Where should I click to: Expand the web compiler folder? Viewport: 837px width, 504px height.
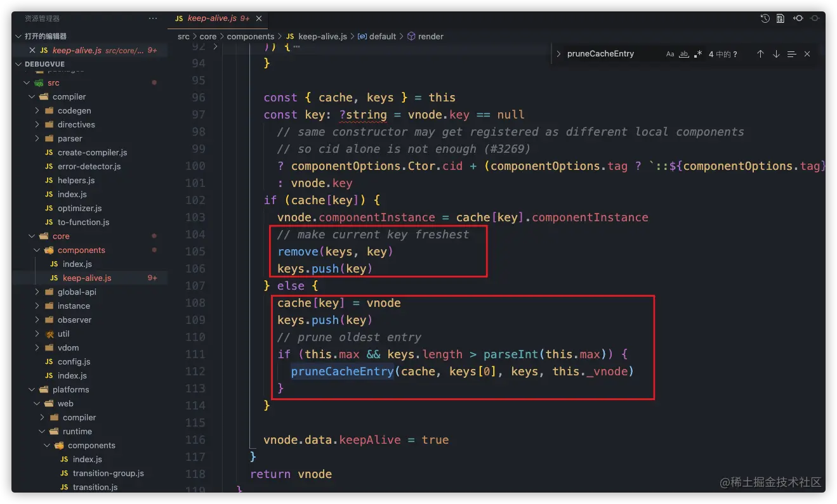(42, 418)
